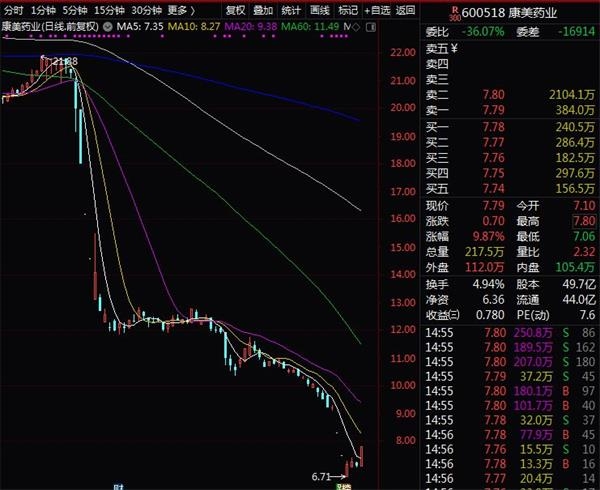Add stock via +自选 button
Image resolution: width=600 pixels, height=490 pixels.
click(377, 10)
